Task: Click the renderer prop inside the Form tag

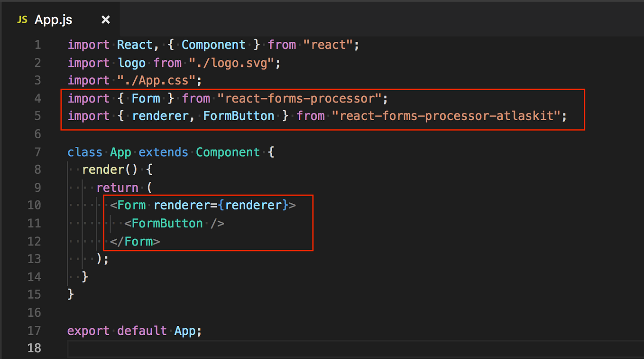Action: (x=182, y=205)
